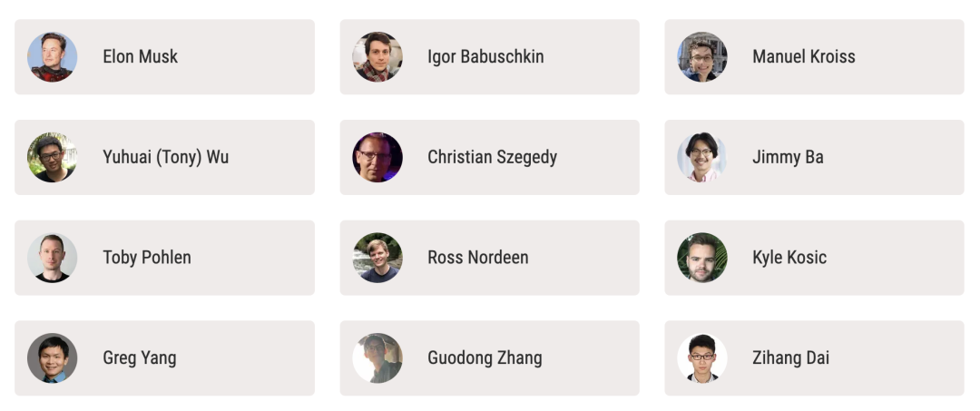Open the avatar beside Christian Szegedy

pyautogui.click(x=377, y=158)
